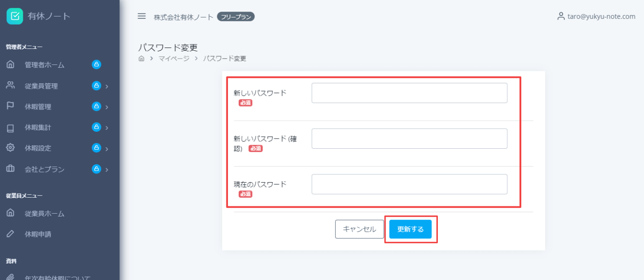644x280 pixels.
Task: Open the hamburger menu icon
Action: [141, 16]
